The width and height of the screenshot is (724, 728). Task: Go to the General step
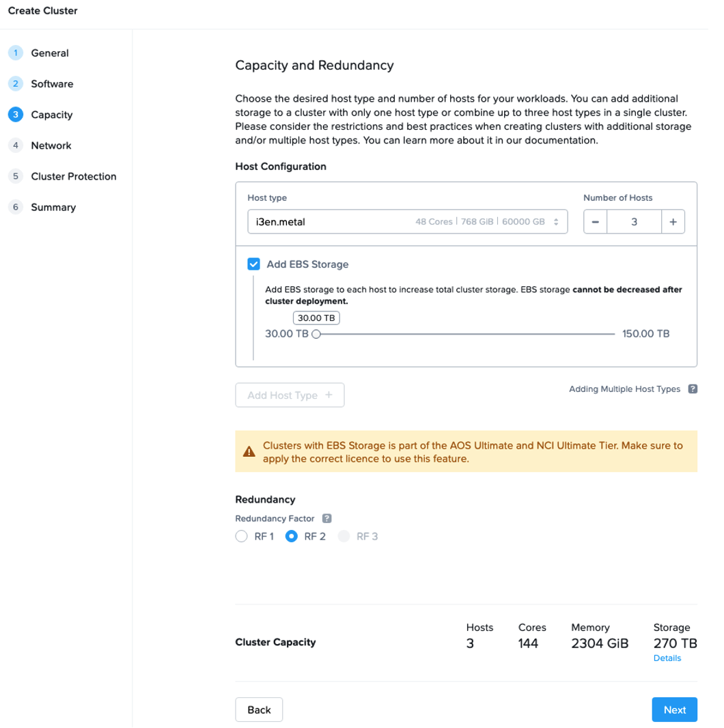(50, 53)
